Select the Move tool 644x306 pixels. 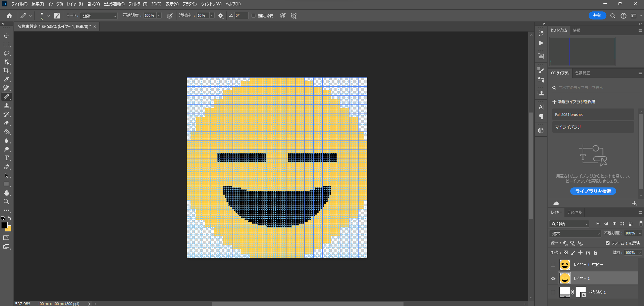coord(6,35)
